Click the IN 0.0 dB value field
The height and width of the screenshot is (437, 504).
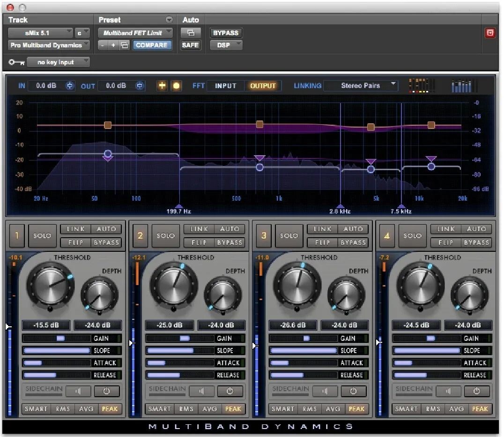click(x=46, y=86)
